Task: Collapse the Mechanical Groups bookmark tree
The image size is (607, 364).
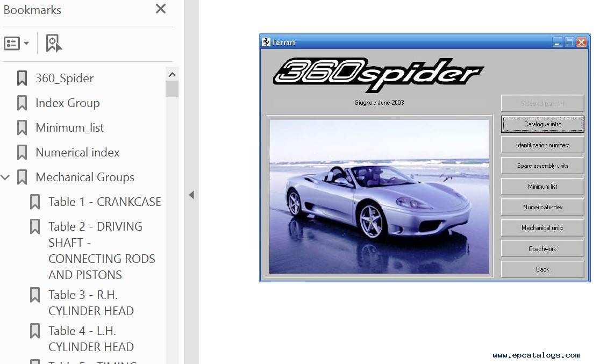Action: click(x=6, y=177)
